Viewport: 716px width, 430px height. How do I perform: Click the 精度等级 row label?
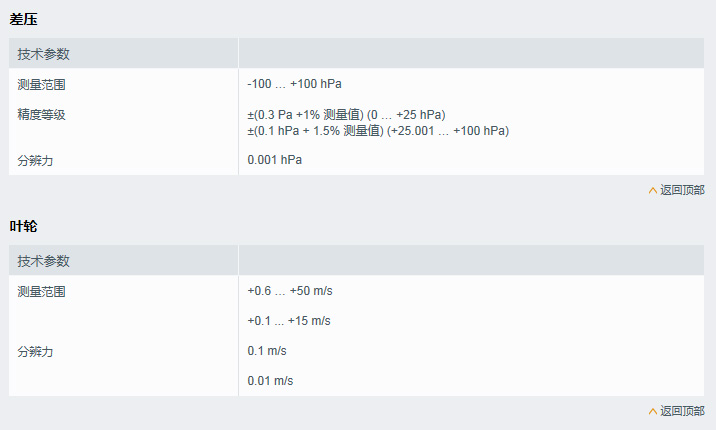(x=42, y=114)
